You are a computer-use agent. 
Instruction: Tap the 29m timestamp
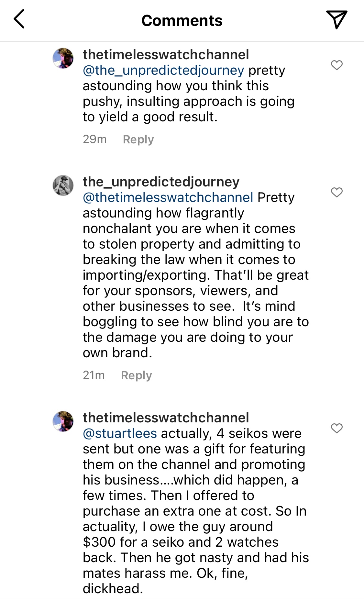[x=94, y=139]
